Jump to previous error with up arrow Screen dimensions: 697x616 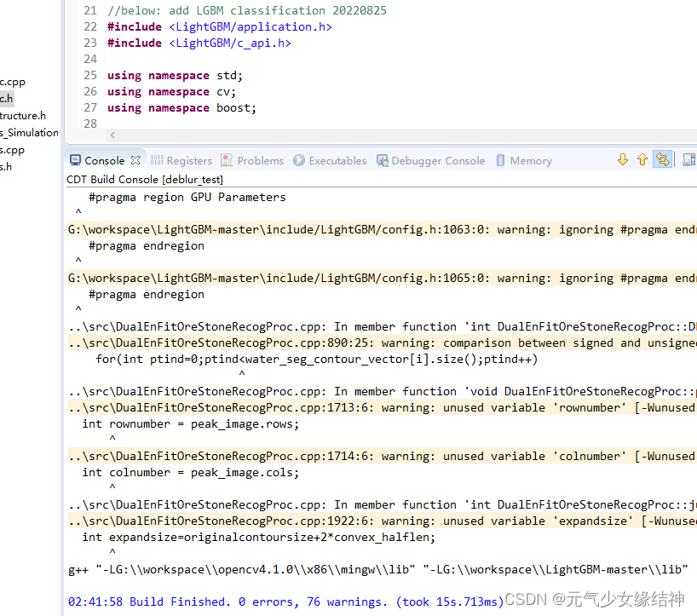(x=642, y=159)
